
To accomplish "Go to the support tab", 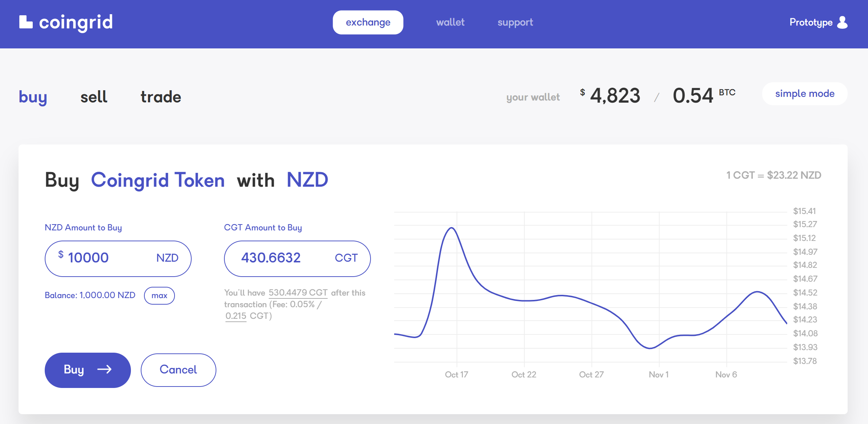I will pos(515,23).
